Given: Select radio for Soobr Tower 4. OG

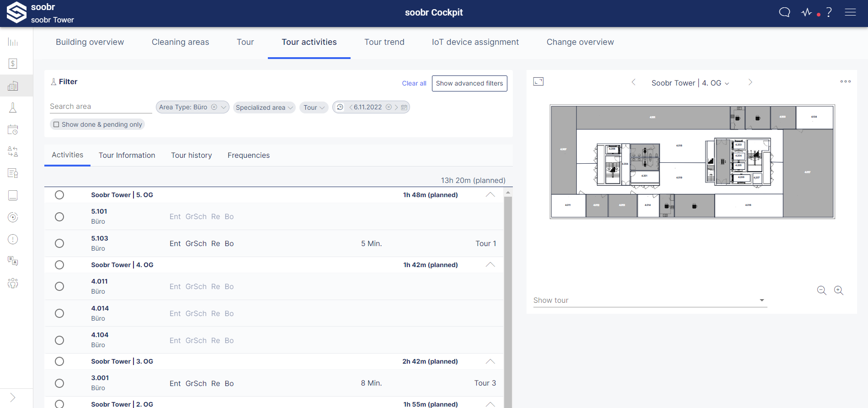Looking at the screenshot, I should (59, 265).
